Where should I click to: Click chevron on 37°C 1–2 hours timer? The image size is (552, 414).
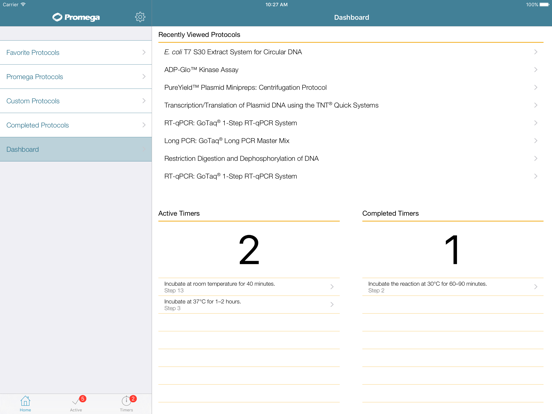[332, 305]
